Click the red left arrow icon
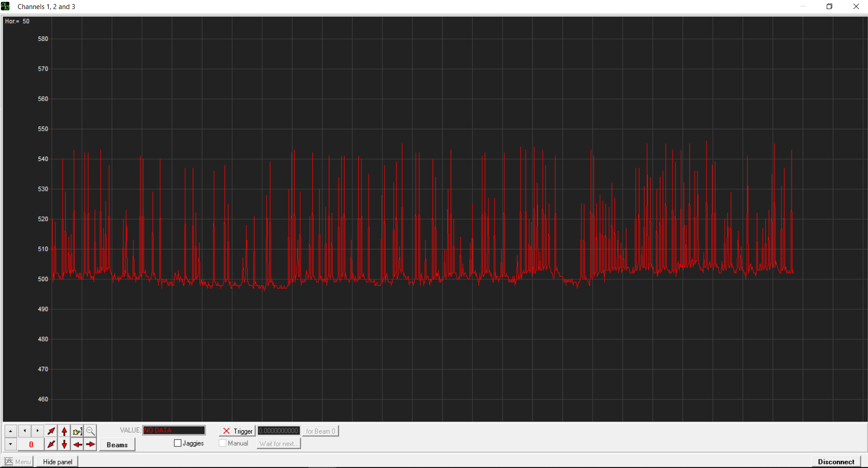Screen dimensions: 868x468 coord(78,444)
